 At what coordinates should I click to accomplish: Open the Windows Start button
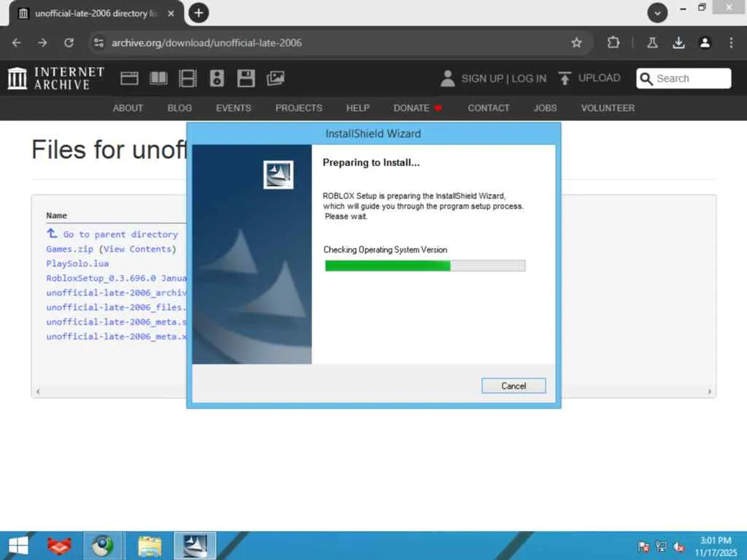pos(18,545)
